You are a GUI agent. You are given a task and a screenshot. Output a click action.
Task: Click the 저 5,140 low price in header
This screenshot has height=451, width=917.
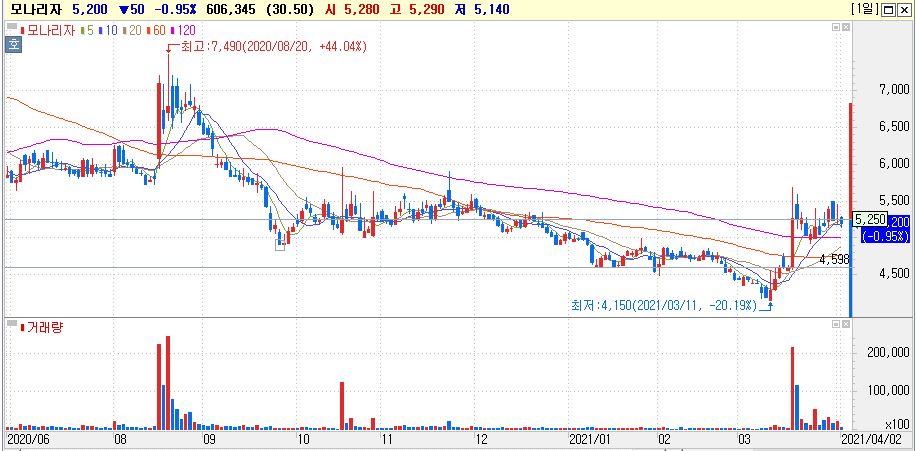[x=481, y=9]
